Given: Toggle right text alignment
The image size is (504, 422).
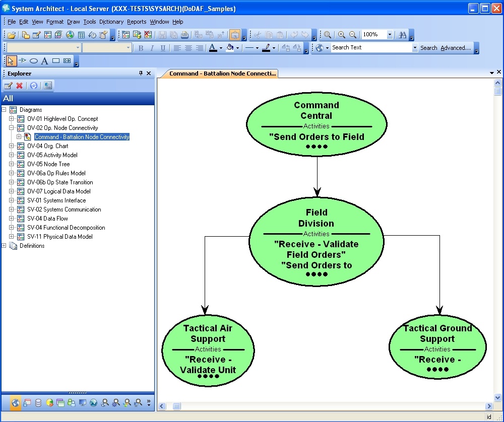Looking at the screenshot, I should tap(199, 48).
